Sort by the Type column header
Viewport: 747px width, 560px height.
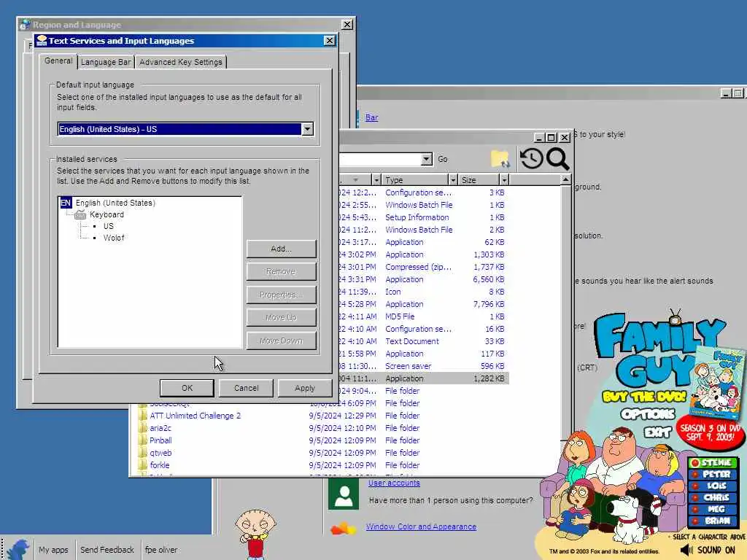tap(415, 180)
